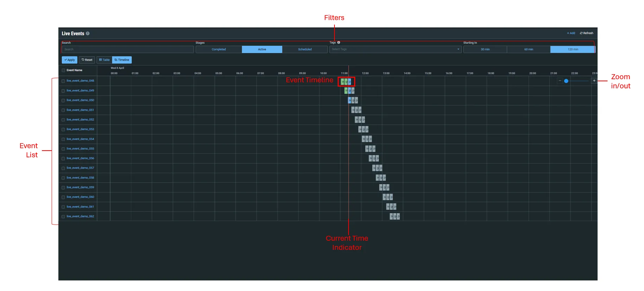Open event live_event_demo_061 link
This screenshot has height=291, width=644.
(80, 207)
